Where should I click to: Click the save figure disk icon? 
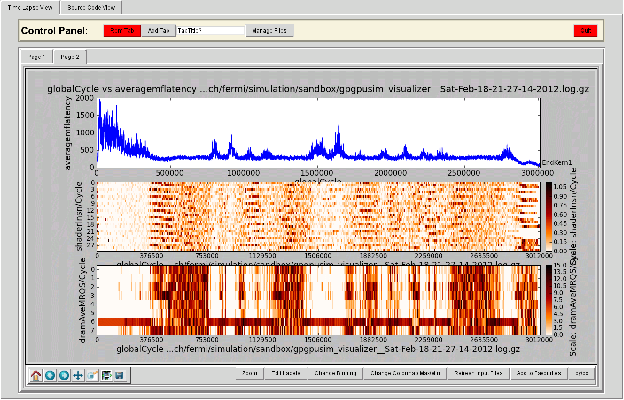118,375
